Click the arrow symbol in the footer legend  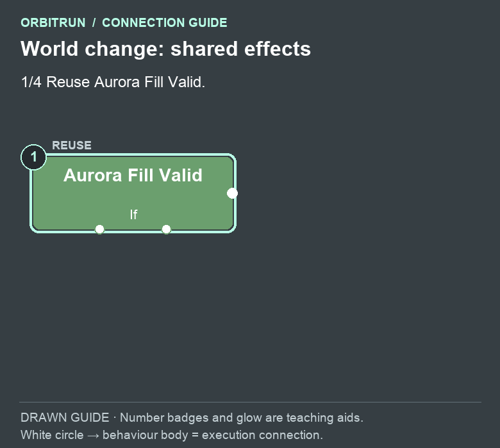click(x=93, y=436)
